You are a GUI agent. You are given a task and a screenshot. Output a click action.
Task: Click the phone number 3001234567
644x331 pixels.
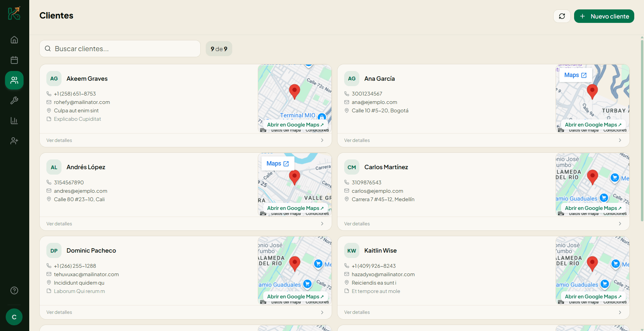(x=367, y=94)
